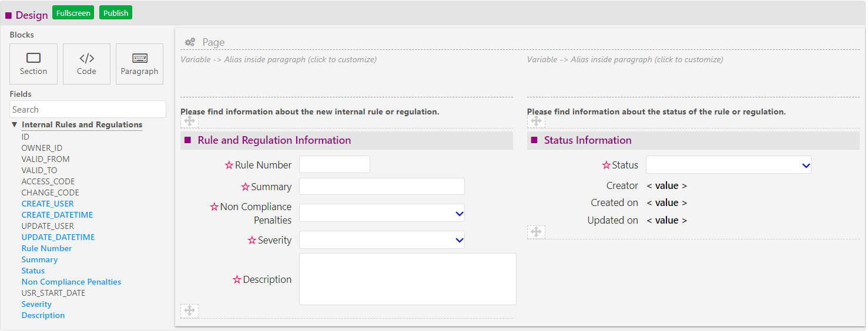868x331 pixels.
Task: Click move handle above Status Information section
Action: (536, 121)
